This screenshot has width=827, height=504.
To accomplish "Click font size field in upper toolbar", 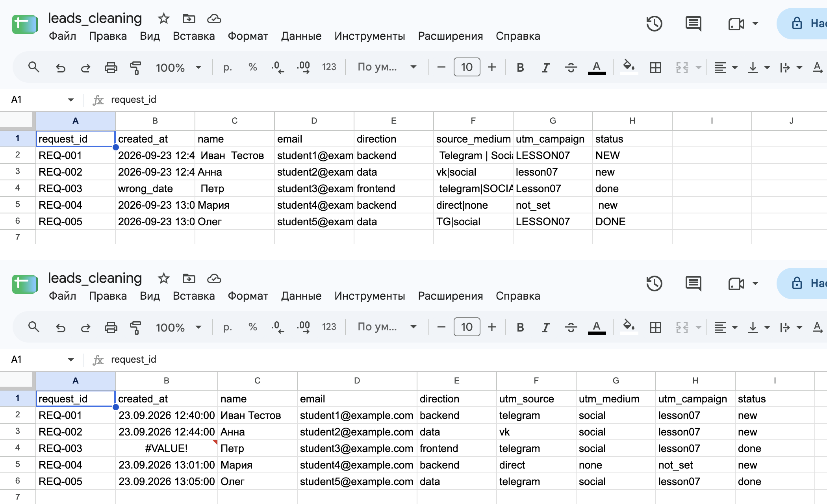I will [467, 67].
